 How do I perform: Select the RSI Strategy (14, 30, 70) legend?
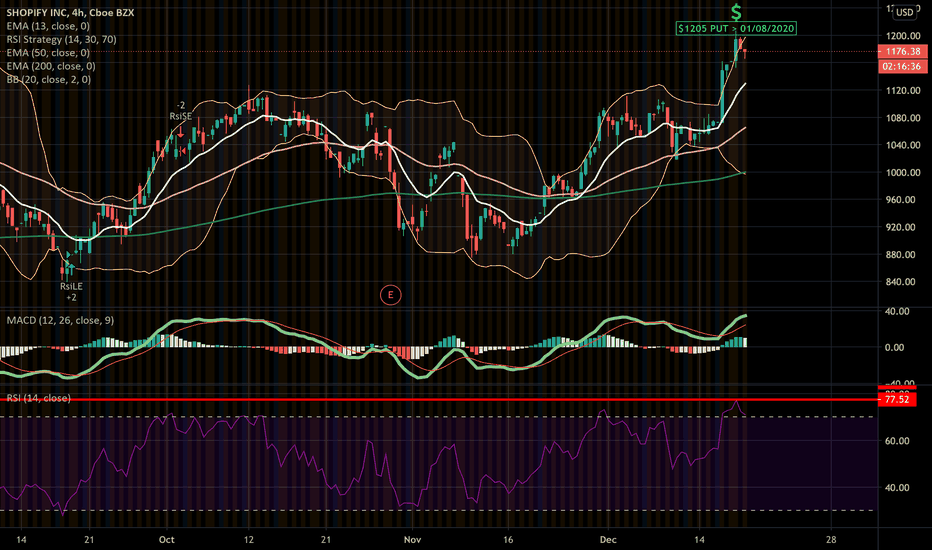click(61, 39)
